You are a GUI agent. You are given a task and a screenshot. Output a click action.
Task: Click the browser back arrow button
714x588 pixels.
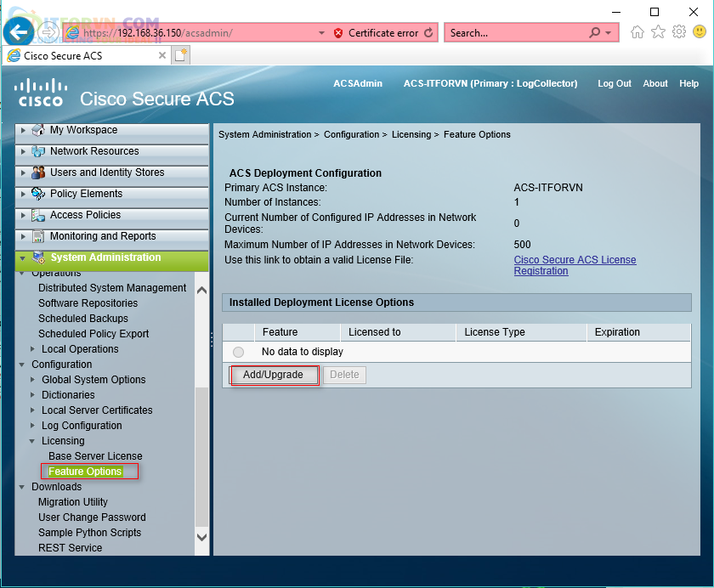pyautogui.click(x=19, y=32)
